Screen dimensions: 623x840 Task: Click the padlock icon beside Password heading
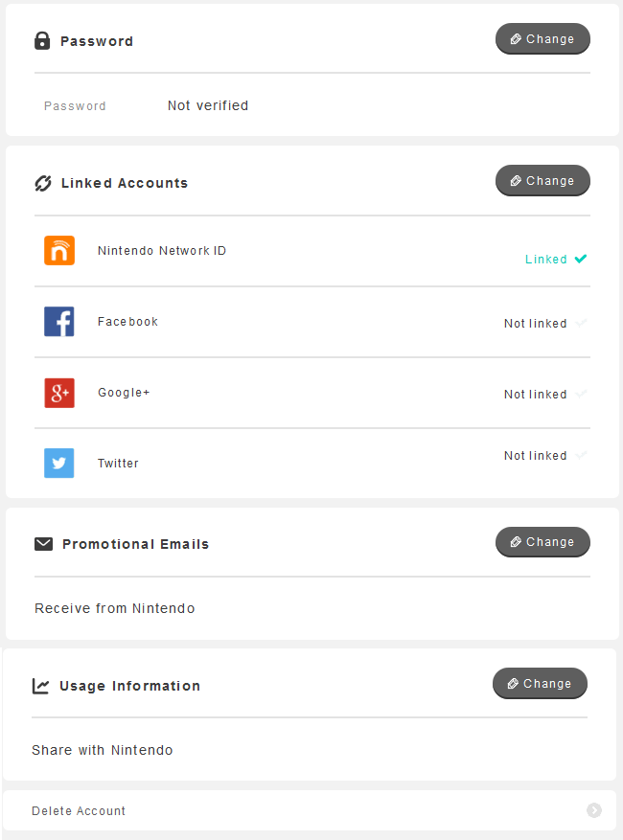click(42, 41)
